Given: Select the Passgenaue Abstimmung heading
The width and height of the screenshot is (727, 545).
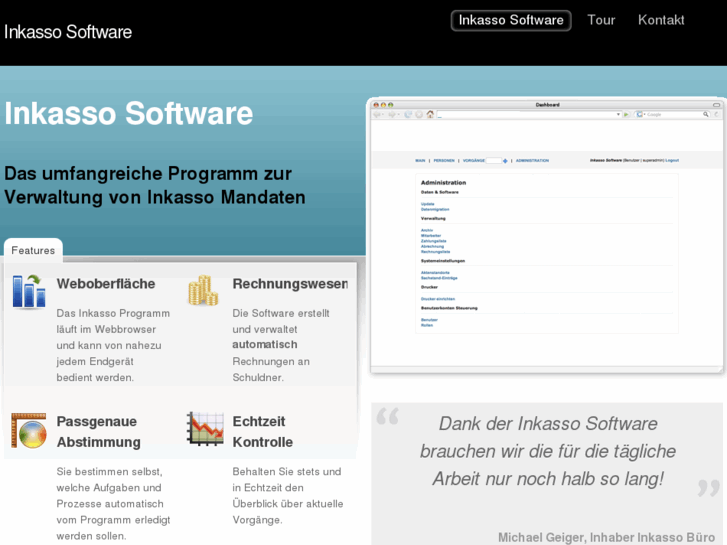Looking at the screenshot, I should (98, 431).
